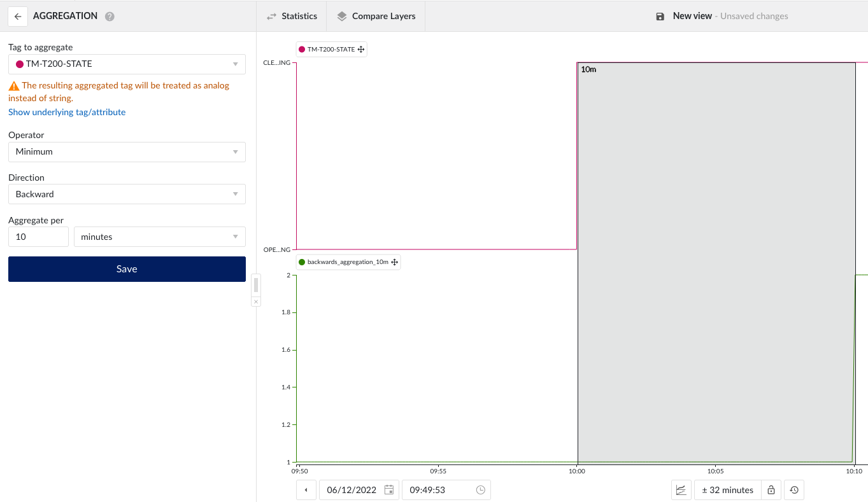Open the Statistics tab
868x502 pixels.
point(292,16)
